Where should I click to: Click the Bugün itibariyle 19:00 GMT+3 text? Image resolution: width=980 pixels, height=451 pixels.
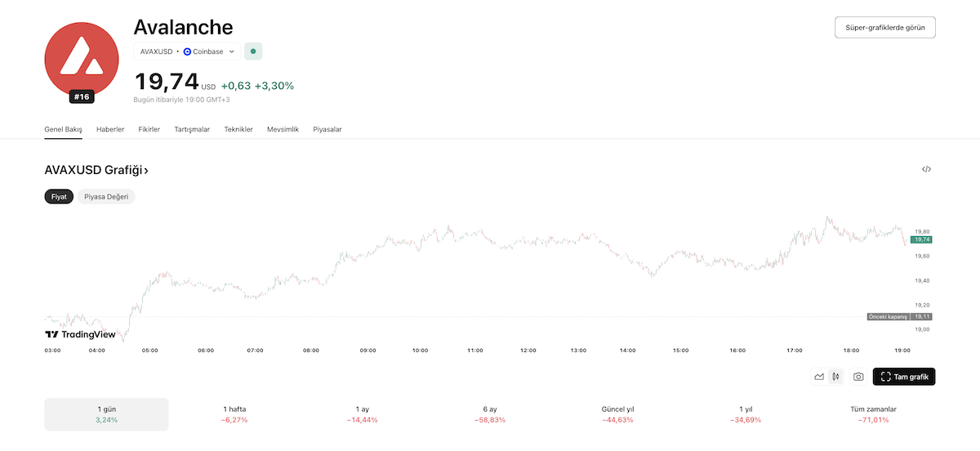(182, 100)
